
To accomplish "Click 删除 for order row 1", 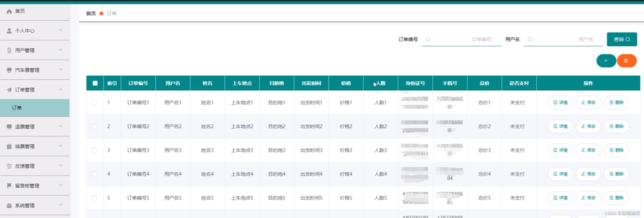I will [x=616, y=103].
